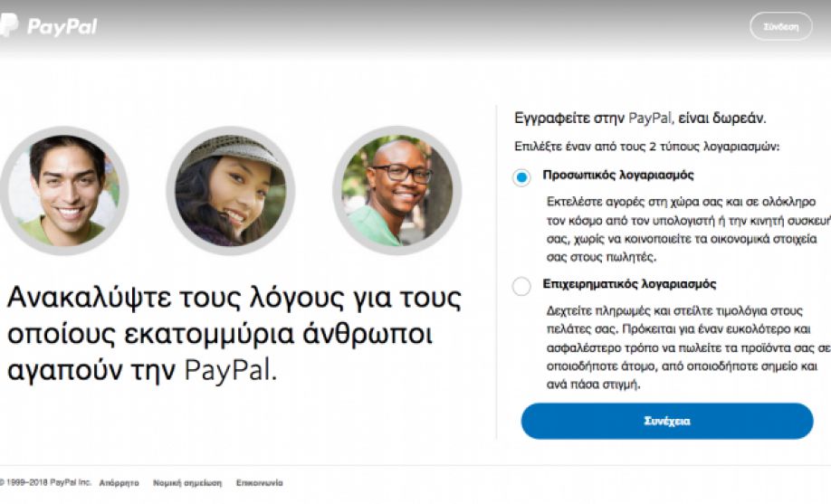Click the Σύνδεση login button
Screen dimensions: 831x504
tap(780, 26)
